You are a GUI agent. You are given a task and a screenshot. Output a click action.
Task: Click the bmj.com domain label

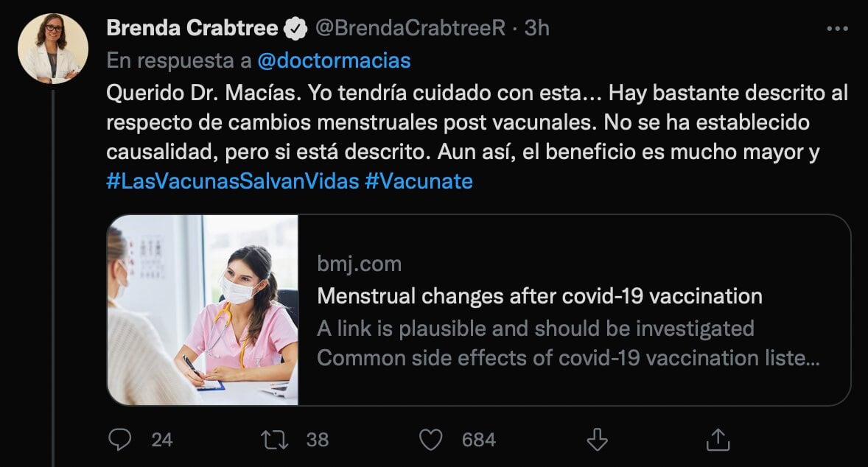[x=359, y=264]
